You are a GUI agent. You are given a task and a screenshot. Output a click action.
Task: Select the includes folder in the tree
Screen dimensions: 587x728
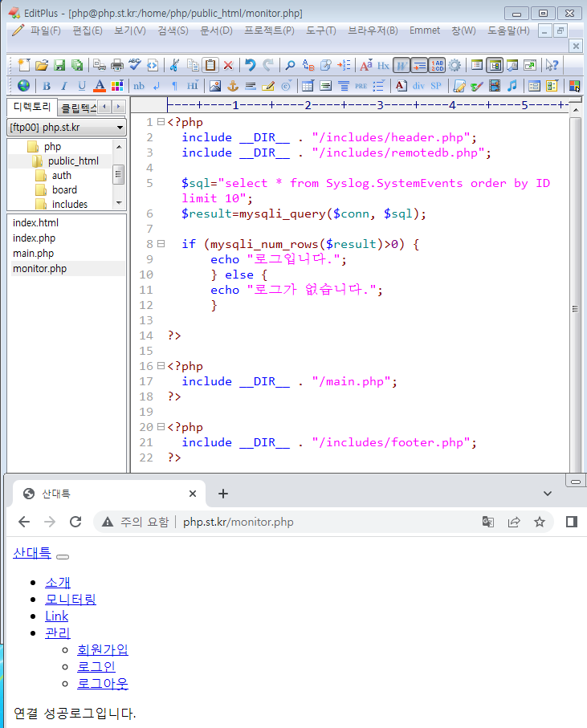(x=70, y=205)
